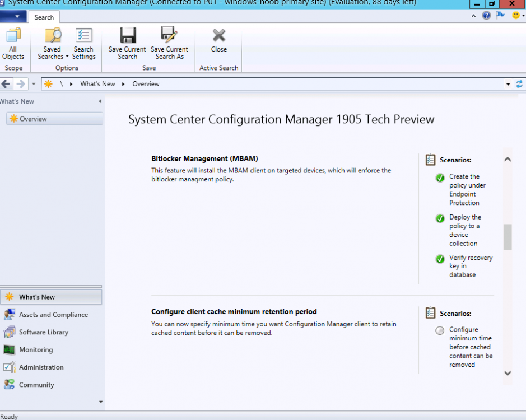Collapse the ribbon with the up chevron
The width and height of the screenshot is (526, 420).
(473, 16)
